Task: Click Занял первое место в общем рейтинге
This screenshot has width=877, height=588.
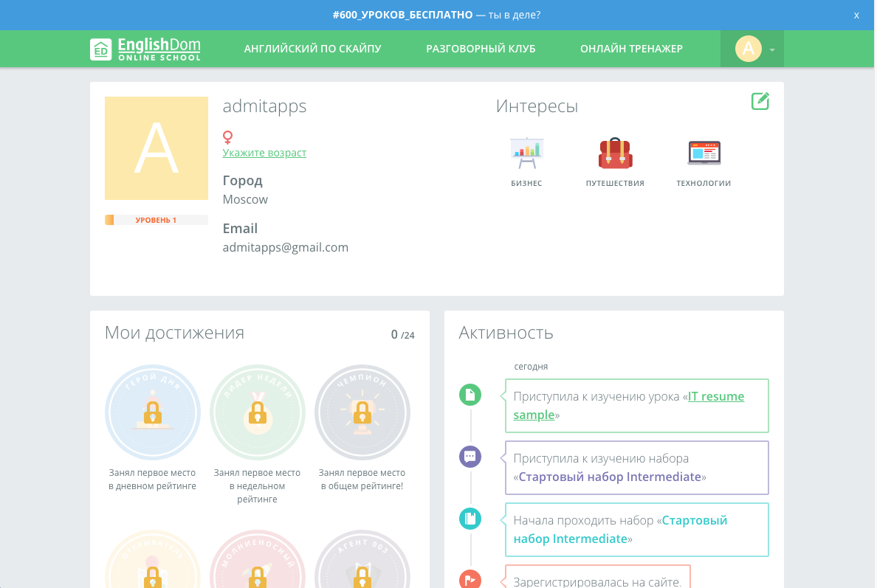Action: pyautogui.click(x=362, y=480)
